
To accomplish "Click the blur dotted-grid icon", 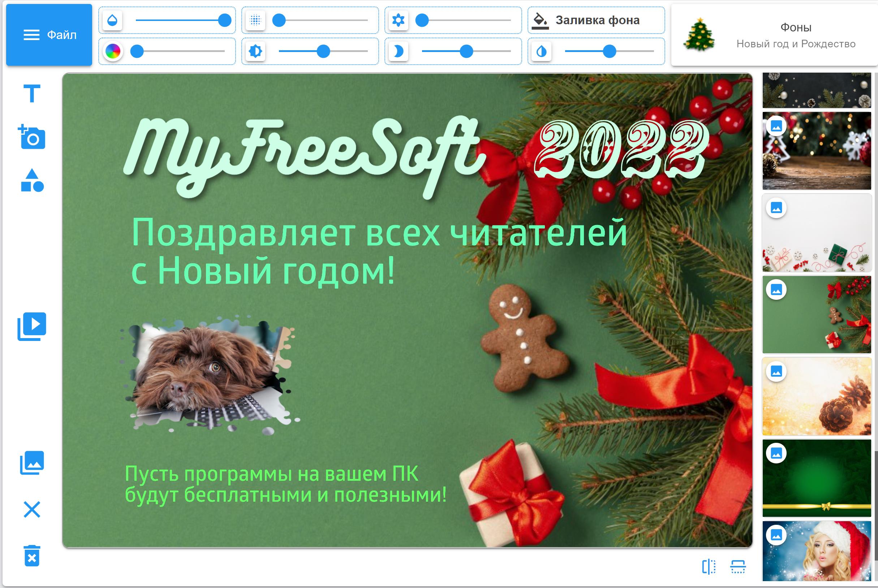I will [x=255, y=20].
